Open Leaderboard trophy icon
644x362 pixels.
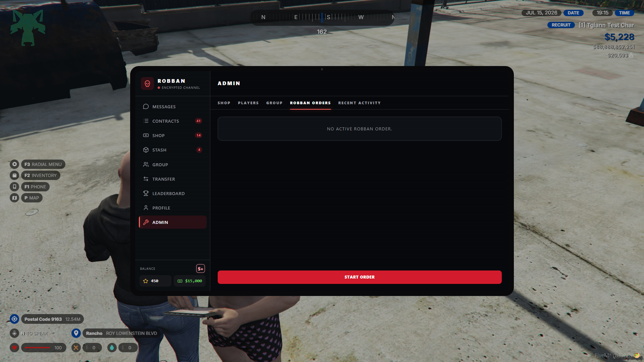click(146, 193)
